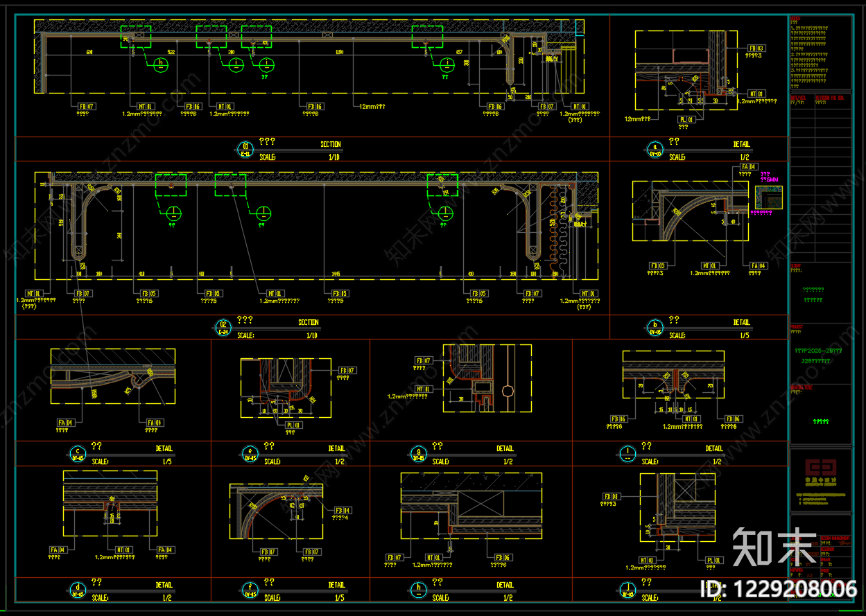The image size is (866, 616).
Task: Click the 1190 dimension in section 01
Action: point(339,52)
